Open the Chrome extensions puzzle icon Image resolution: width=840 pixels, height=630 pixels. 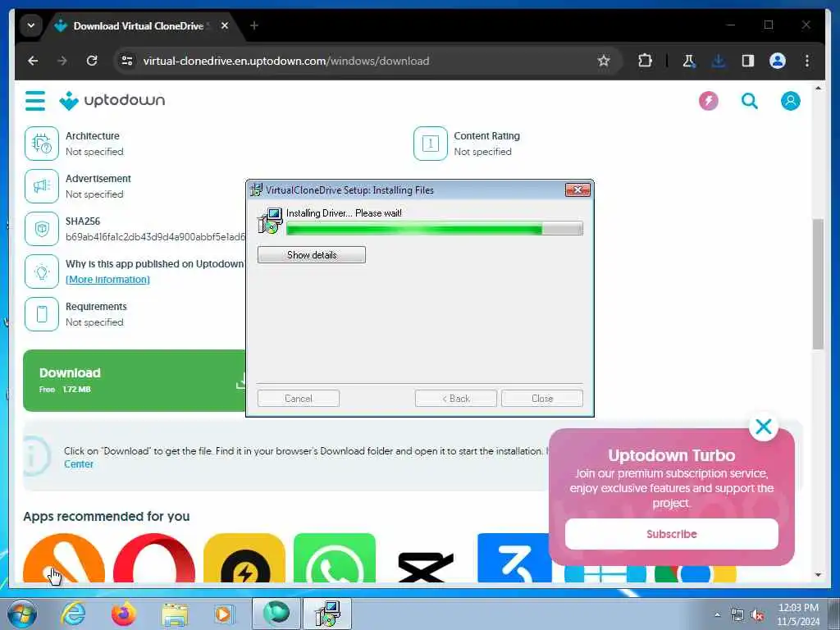[x=645, y=61]
